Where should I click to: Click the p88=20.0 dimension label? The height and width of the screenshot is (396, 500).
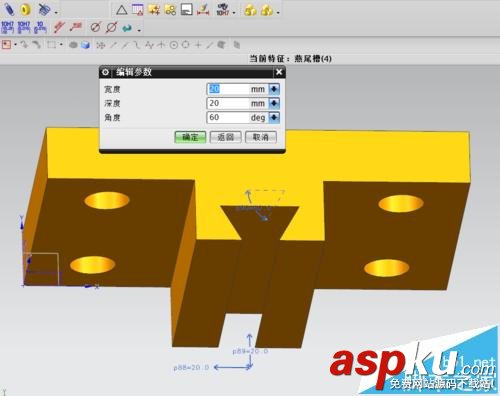(191, 367)
